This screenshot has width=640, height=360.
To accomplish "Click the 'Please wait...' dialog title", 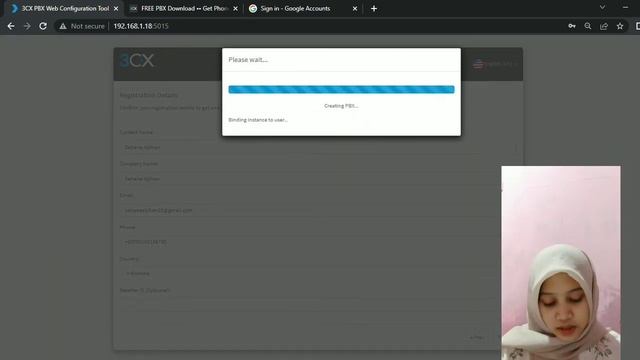I will click(248, 60).
